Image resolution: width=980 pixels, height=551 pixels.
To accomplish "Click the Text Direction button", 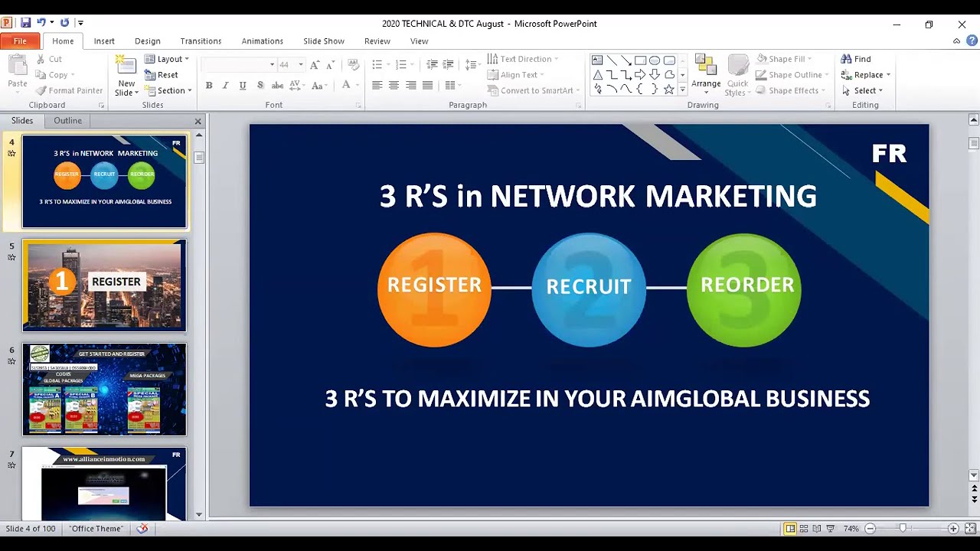I will [x=523, y=59].
